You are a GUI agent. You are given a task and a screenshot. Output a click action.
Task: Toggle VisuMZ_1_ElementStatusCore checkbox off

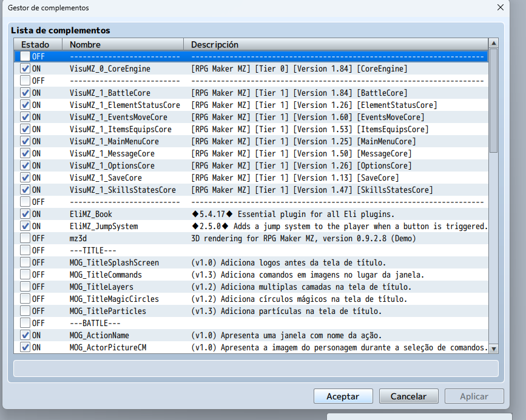[x=25, y=105]
